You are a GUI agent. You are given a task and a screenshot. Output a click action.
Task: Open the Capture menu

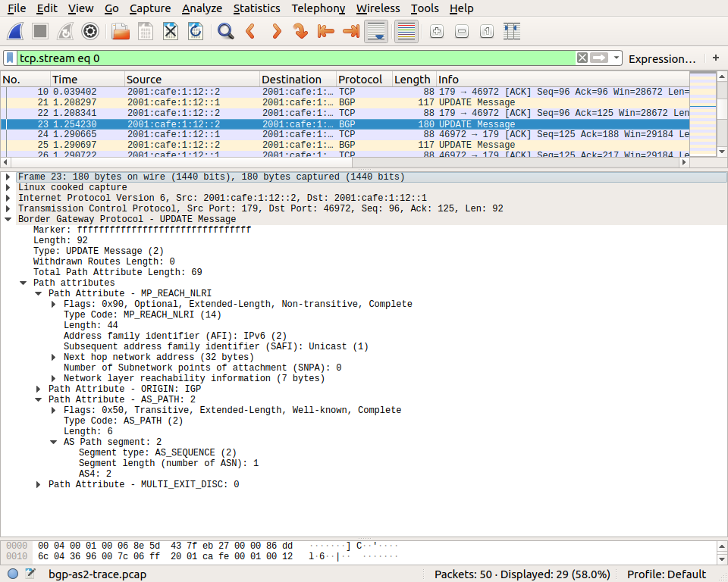pyautogui.click(x=150, y=8)
